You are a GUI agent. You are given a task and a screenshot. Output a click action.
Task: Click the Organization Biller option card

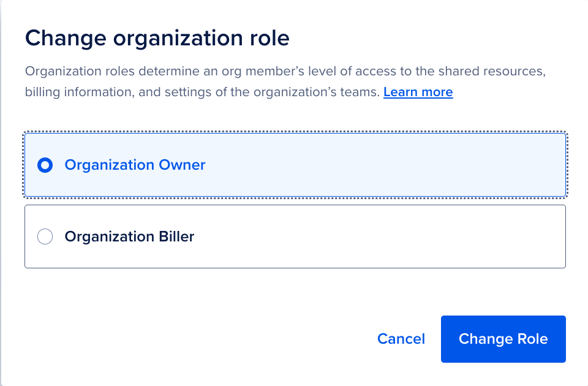[295, 237]
